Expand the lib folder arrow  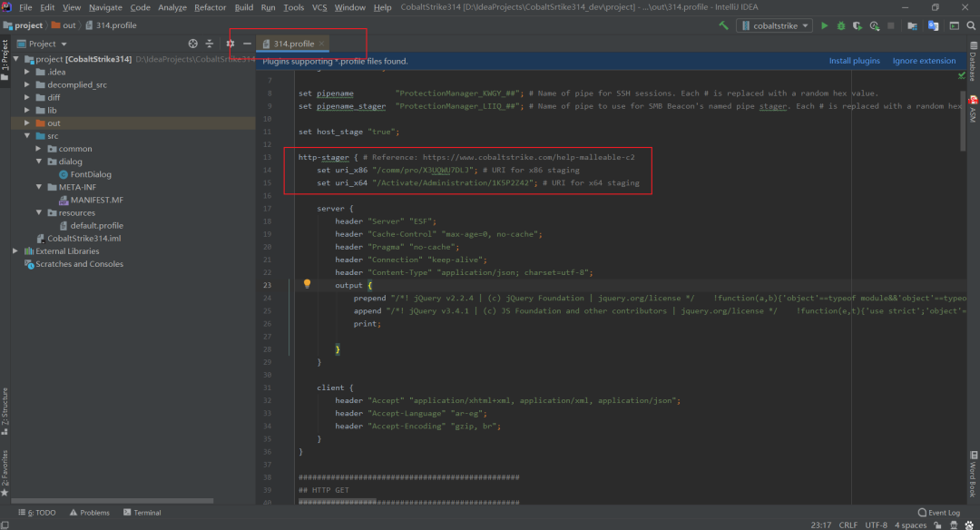[27, 110]
